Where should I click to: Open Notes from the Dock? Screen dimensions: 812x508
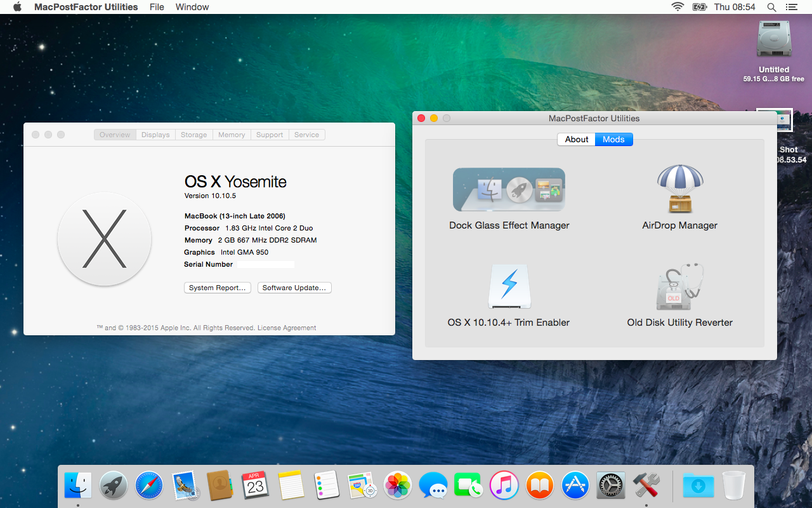(291, 486)
